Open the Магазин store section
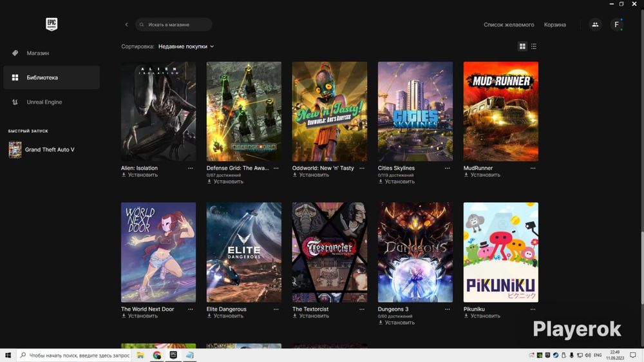Screen dimensions: 644x362 (x=52, y=53)
